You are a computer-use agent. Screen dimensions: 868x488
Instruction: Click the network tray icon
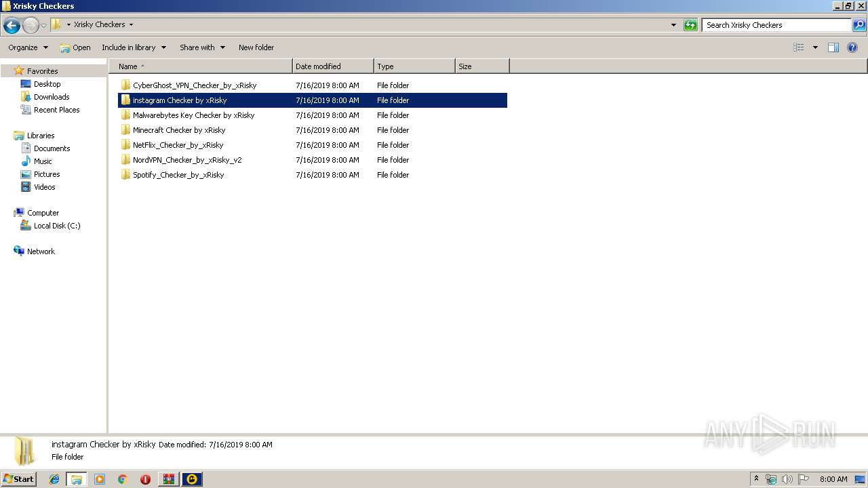771,479
